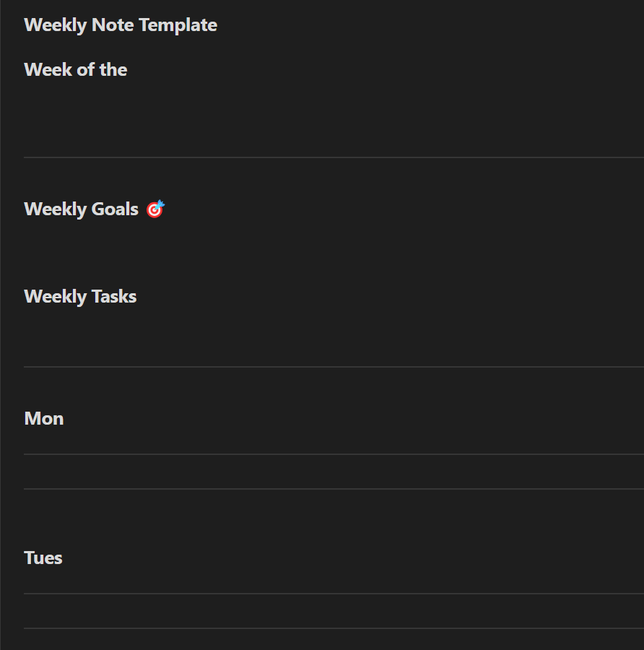Click the Tues heading

coord(43,558)
